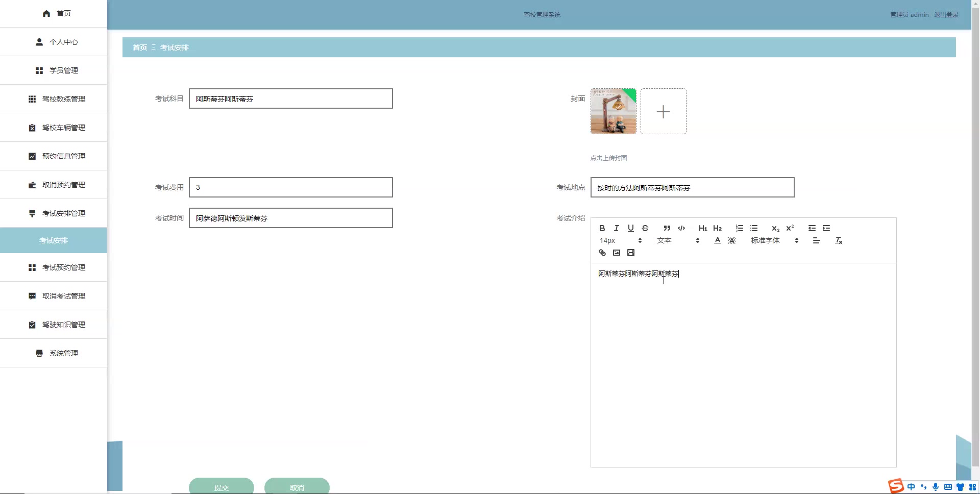Insert an image into the exam introduction
The width and height of the screenshot is (980, 494).
(x=617, y=253)
